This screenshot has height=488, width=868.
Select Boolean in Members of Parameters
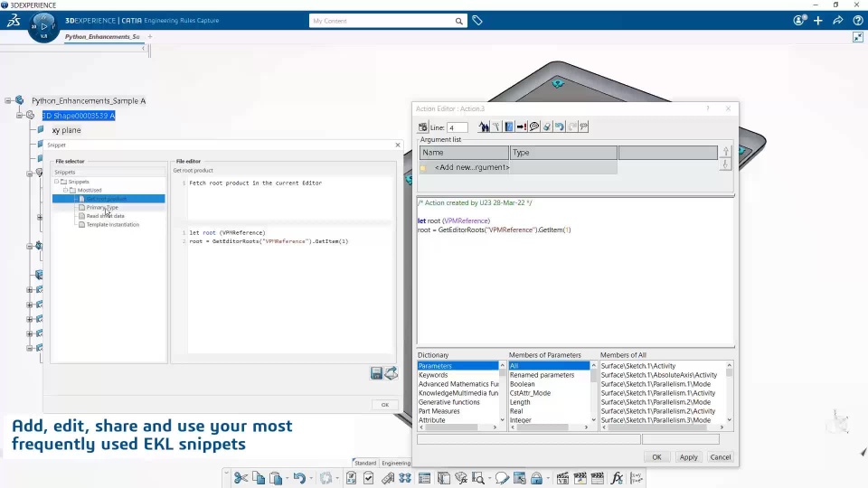tap(522, 384)
